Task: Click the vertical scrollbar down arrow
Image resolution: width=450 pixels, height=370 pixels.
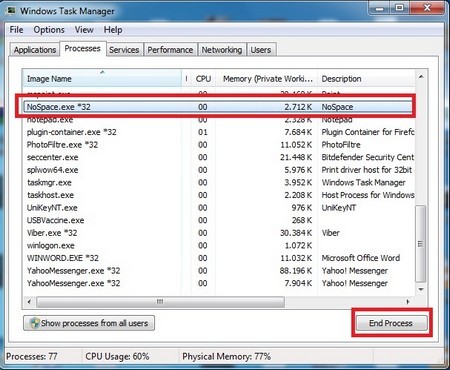Action: coord(421,289)
